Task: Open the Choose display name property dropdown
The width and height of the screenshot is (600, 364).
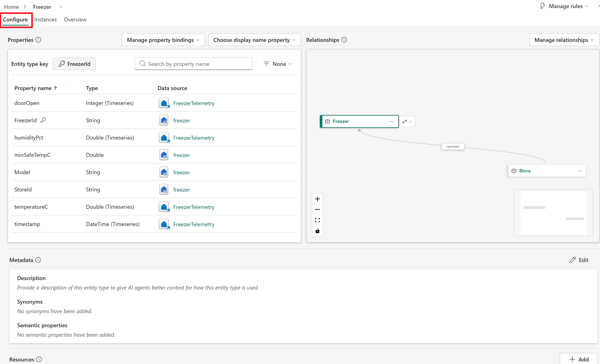Action: (x=255, y=40)
